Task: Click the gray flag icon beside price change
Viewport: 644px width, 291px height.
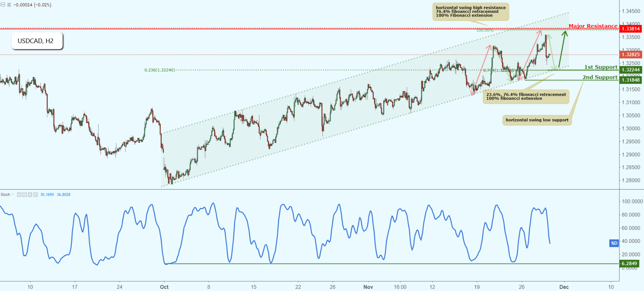Action: coord(9,5)
